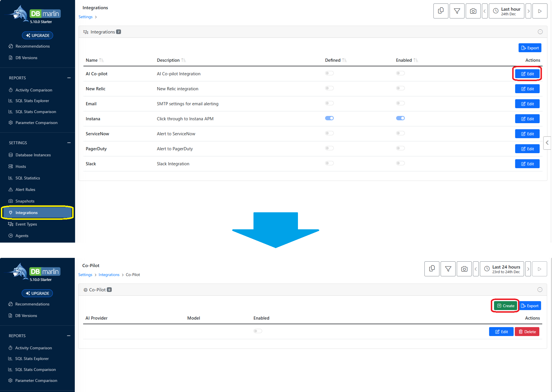Open right side panel with chevron handle

(x=547, y=143)
